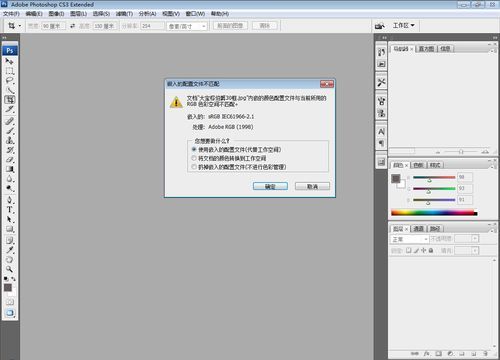500x360 pixels.
Task: Click the crop width input field
Action: click(53, 26)
